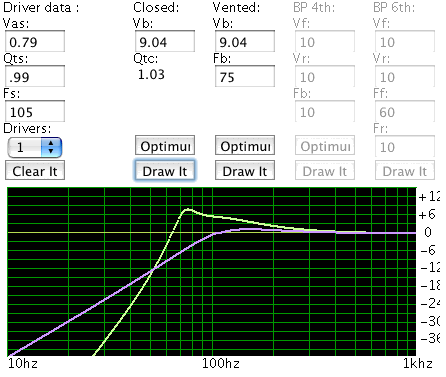Image resolution: width=446 pixels, height=377 pixels.
Task: Click the Closed box Draw It button
Action: click(x=165, y=171)
